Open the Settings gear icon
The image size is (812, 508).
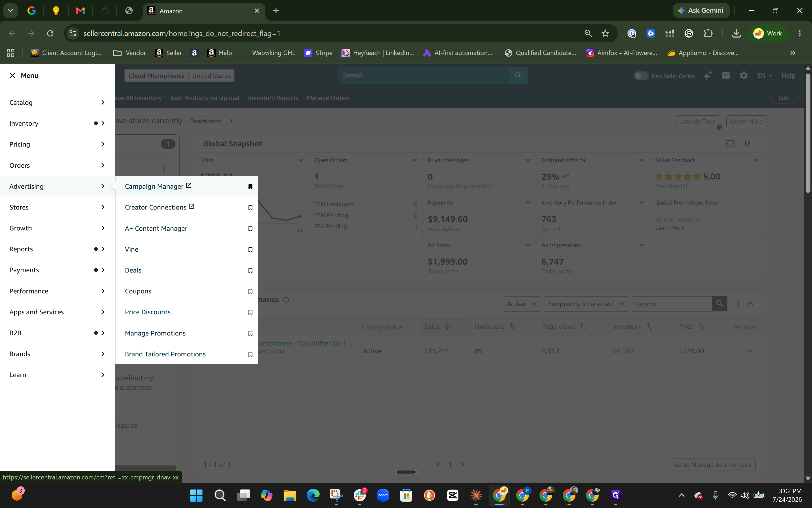pos(744,76)
